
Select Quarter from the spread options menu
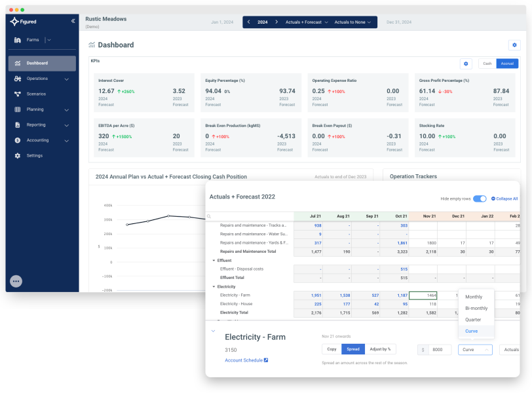[475, 320]
